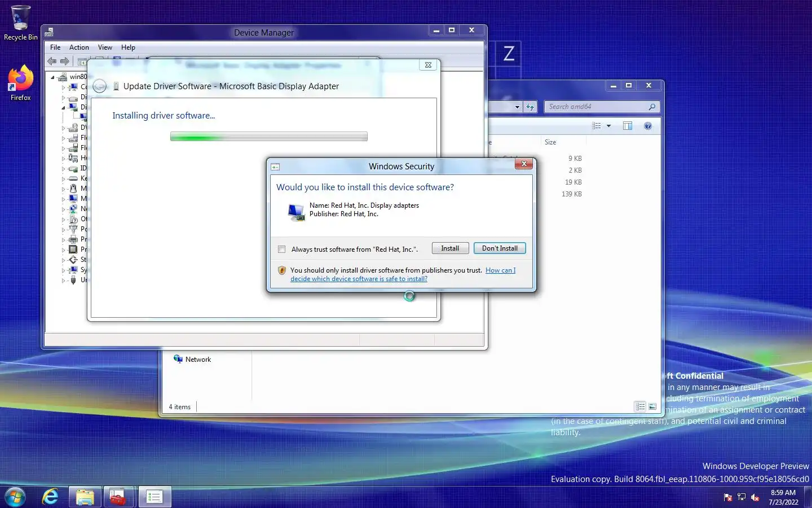Click File Explorer taskbar button
This screenshot has width=812, height=508.
click(85, 497)
